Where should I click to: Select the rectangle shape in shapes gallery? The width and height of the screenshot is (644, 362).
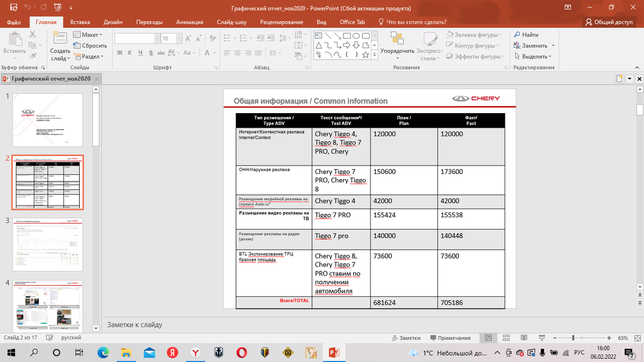(x=347, y=35)
